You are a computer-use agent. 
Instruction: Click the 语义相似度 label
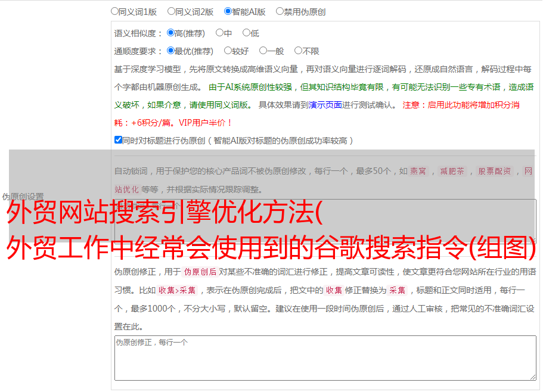pos(138,33)
